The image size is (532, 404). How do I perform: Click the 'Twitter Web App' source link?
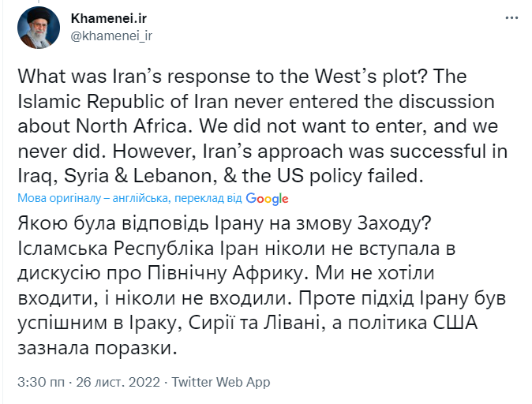[x=221, y=382]
